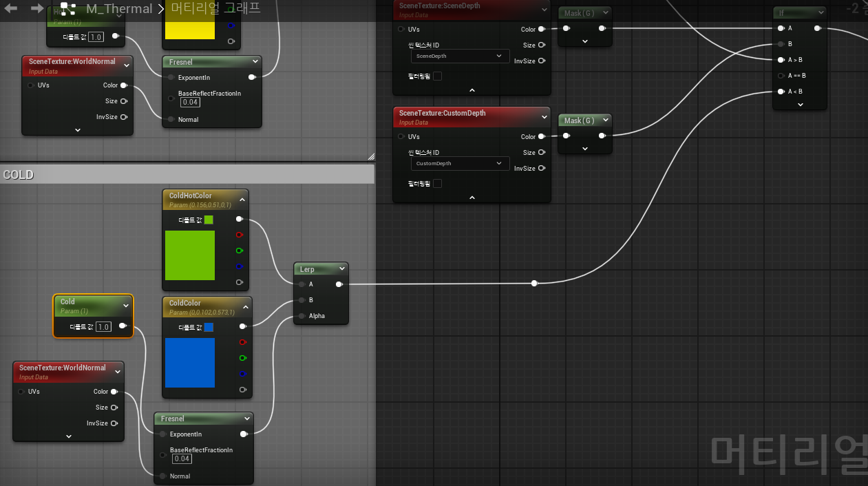The image size is (868, 486).
Task: Click the Lerp node's Alpha input pin
Action: tap(301, 316)
